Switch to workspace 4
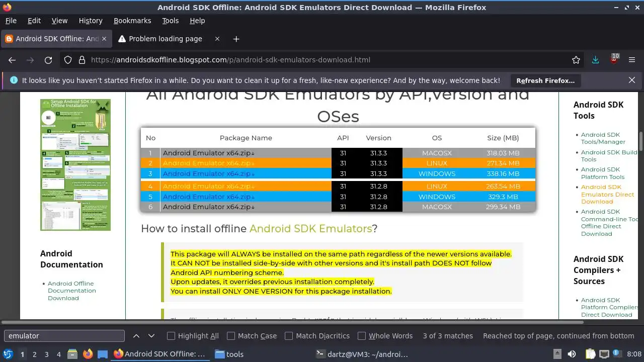 point(58,354)
